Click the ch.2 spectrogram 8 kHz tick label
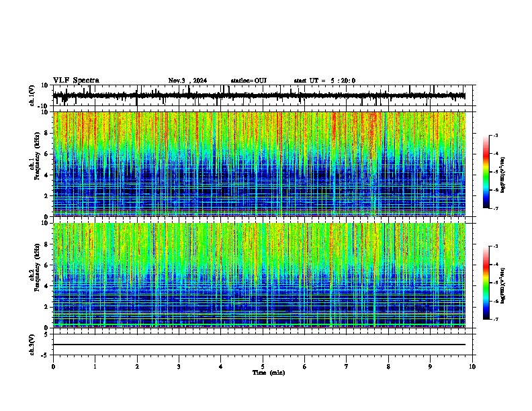Image resolution: width=532 pixels, height=411 pixels. [47, 244]
